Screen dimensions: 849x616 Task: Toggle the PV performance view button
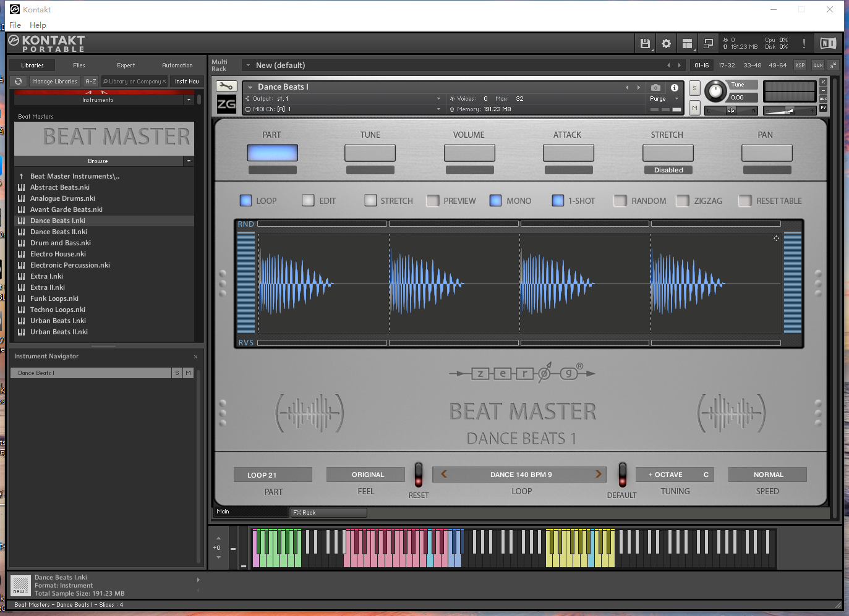click(x=823, y=108)
